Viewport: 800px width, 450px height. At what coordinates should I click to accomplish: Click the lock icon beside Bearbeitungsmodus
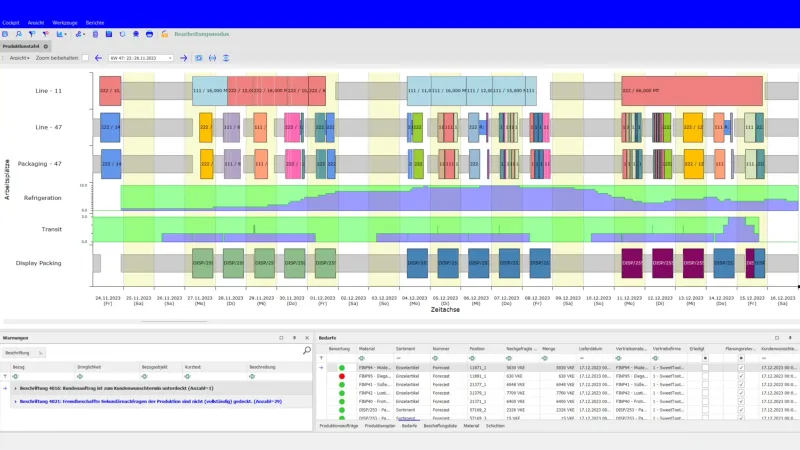164,34
